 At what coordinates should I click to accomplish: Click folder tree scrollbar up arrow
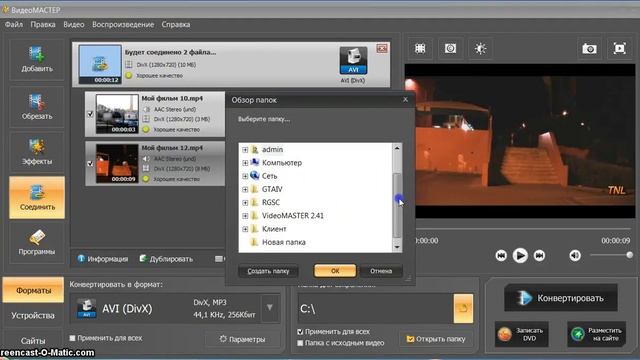click(397, 148)
